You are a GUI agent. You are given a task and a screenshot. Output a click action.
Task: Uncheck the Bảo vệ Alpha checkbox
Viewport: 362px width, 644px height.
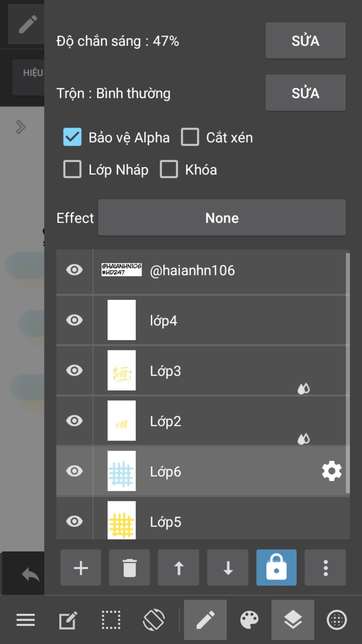72,137
